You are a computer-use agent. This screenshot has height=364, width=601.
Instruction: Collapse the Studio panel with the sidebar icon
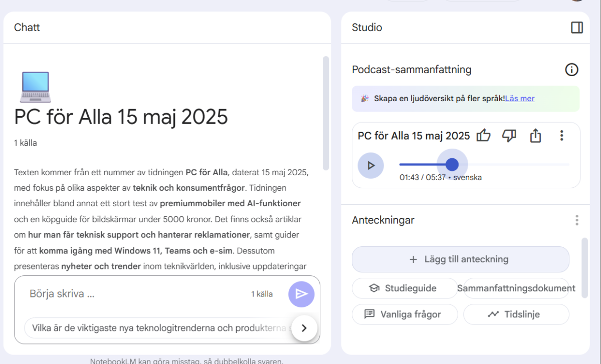point(577,28)
